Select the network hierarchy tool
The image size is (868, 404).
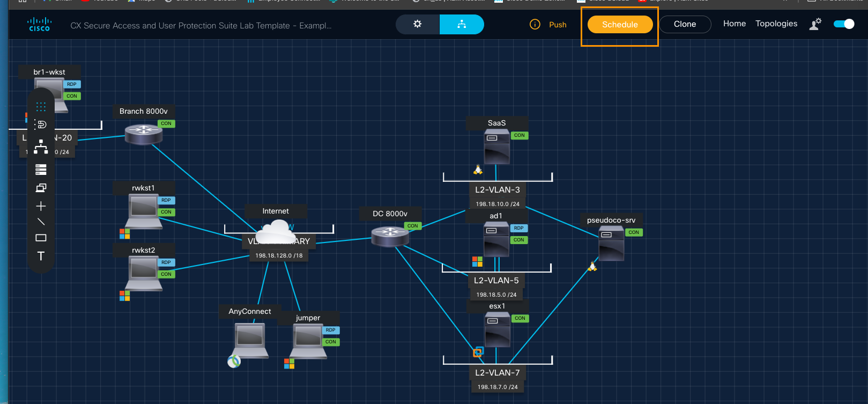tap(41, 147)
